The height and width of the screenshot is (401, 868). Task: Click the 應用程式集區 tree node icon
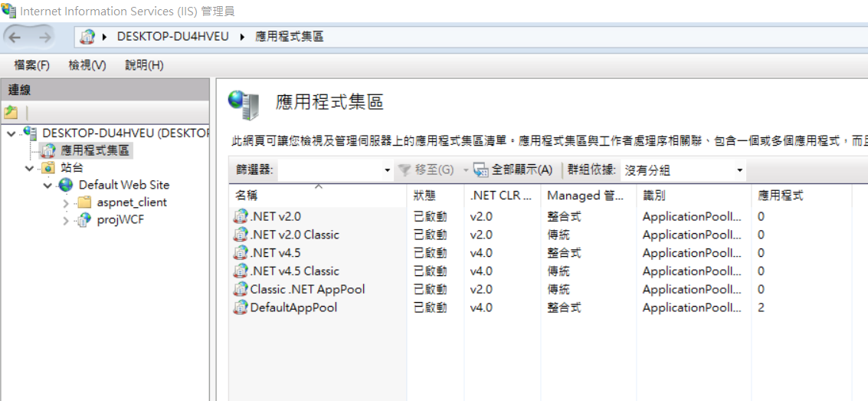pyautogui.click(x=49, y=150)
